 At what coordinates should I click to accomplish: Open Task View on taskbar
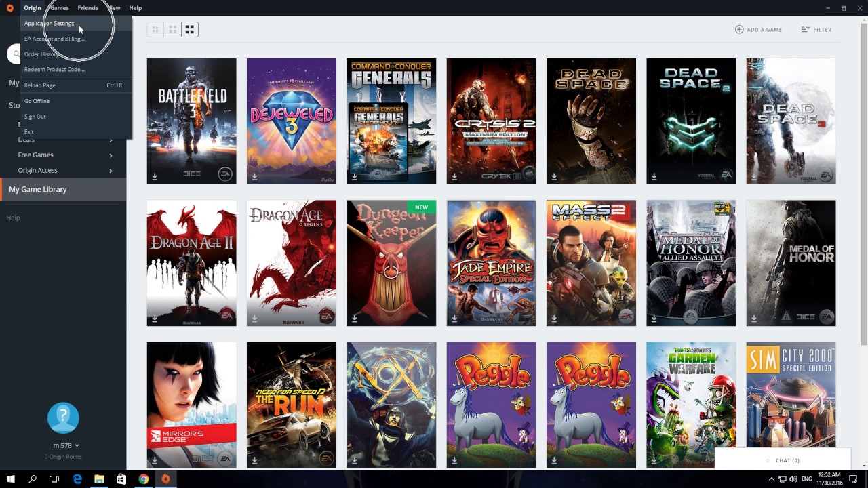pos(54,479)
